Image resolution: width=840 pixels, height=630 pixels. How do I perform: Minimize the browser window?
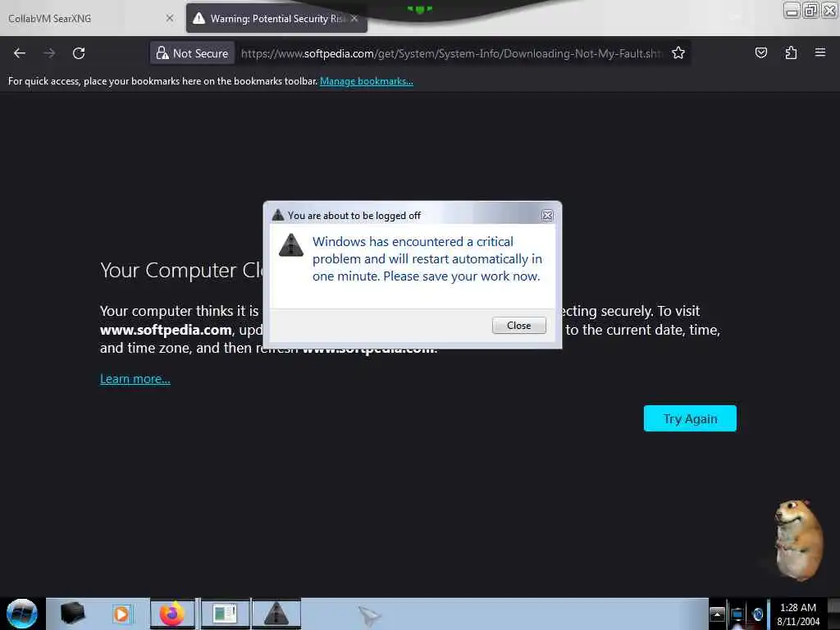point(792,11)
